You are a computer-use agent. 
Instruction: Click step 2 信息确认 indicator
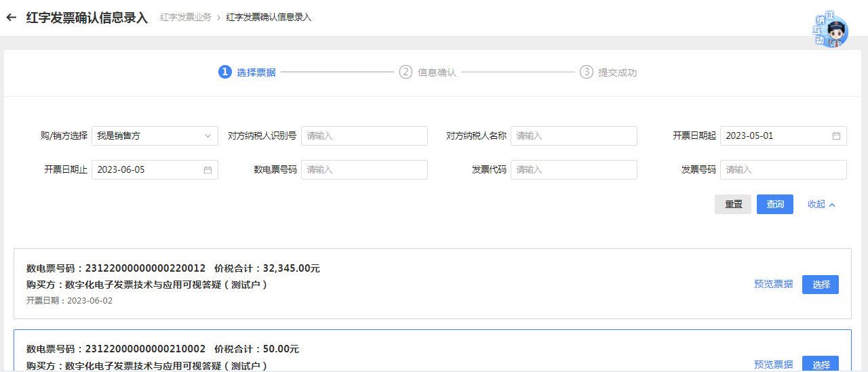tap(428, 72)
